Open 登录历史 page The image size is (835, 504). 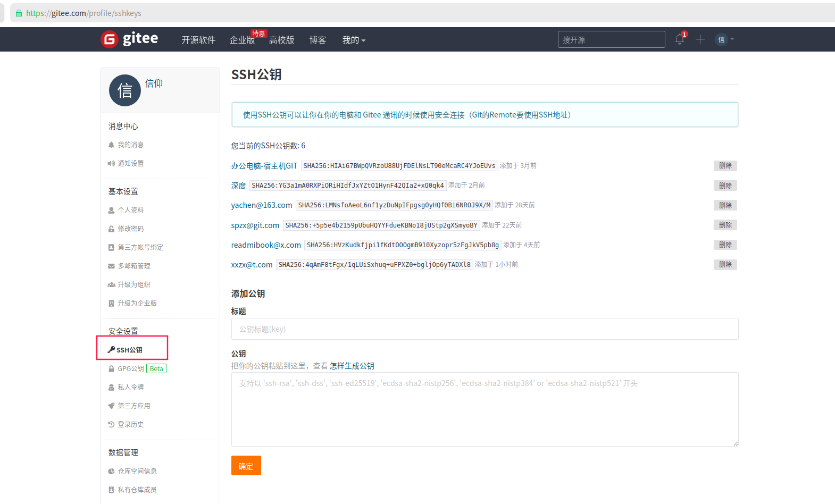click(x=131, y=424)
